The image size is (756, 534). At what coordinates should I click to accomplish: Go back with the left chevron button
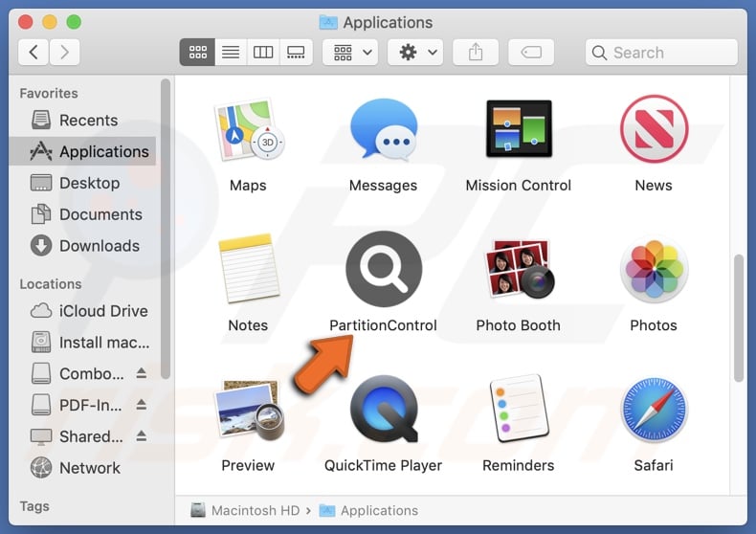(x=33, y=52)
